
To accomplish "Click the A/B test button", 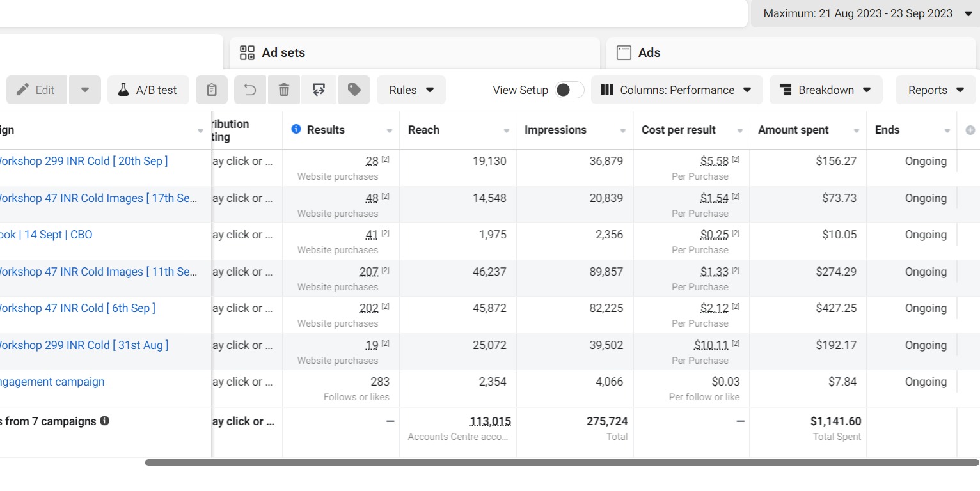I will tap(148, 90).
